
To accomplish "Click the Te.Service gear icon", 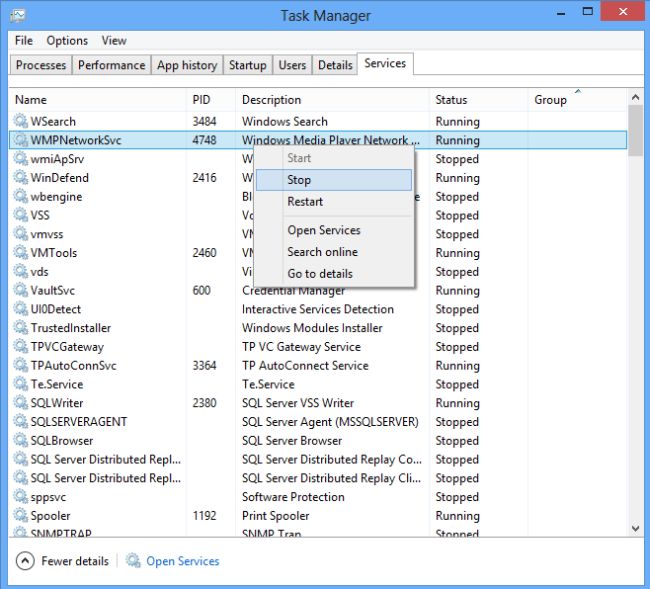I will point(20,384).
